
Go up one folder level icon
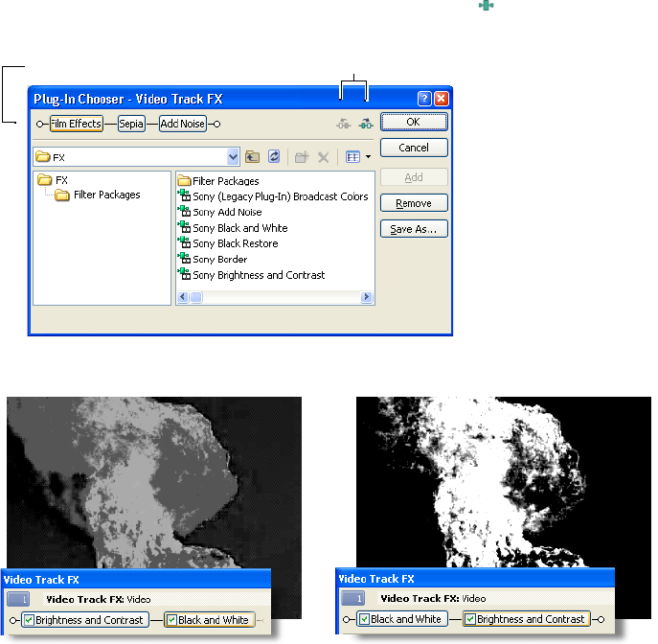(x=252, y=157)
